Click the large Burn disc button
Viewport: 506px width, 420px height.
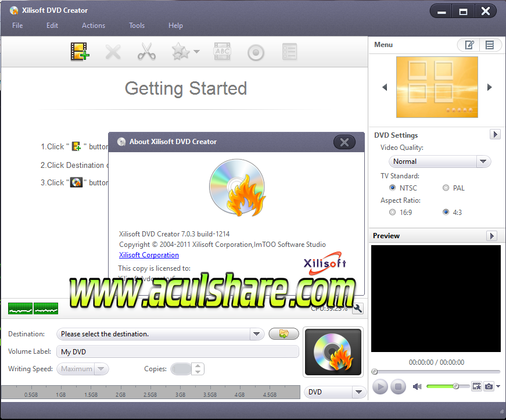(x=333, y=352)
